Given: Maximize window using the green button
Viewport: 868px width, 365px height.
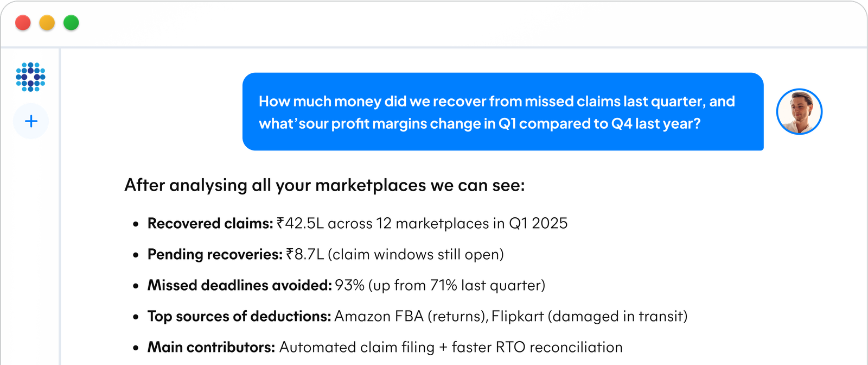Looking at the screenshot, I should tap(71, 23).
